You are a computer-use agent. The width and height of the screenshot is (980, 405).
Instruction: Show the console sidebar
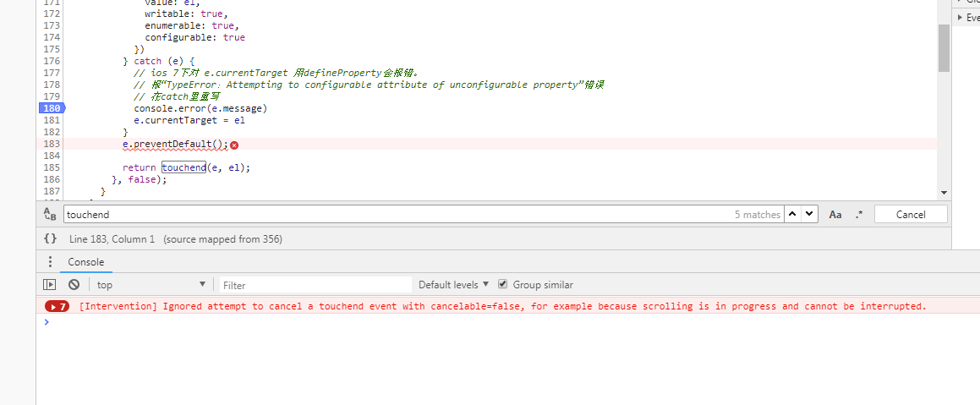point(49,284)
